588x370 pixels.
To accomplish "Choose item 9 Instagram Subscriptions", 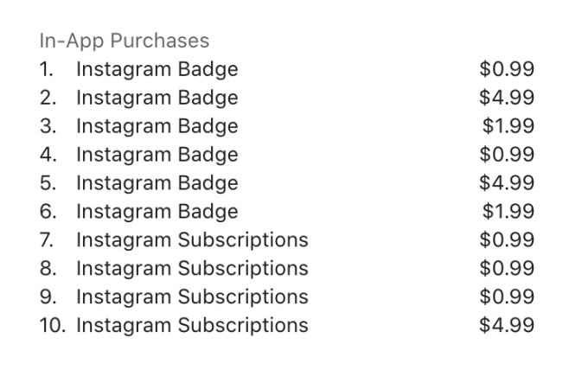I will point(192,297).
